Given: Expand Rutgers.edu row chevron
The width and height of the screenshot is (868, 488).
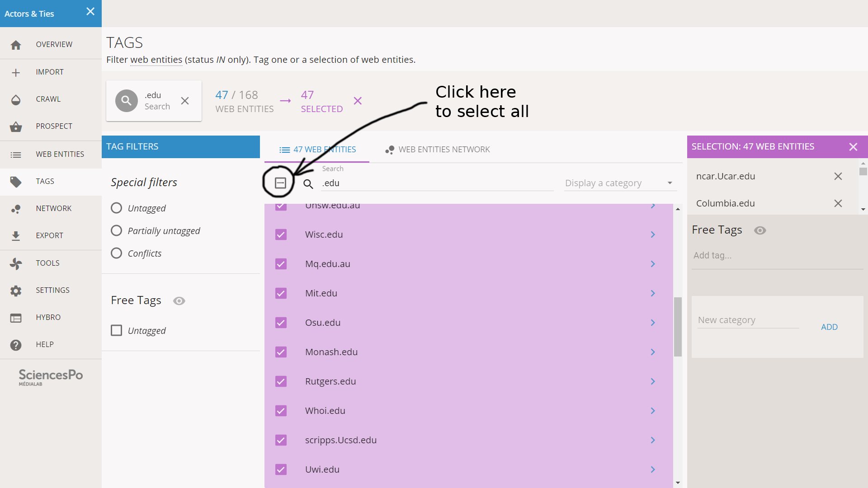Looking at the screenshot, I should pyautogui.click(x=653, y=381).
